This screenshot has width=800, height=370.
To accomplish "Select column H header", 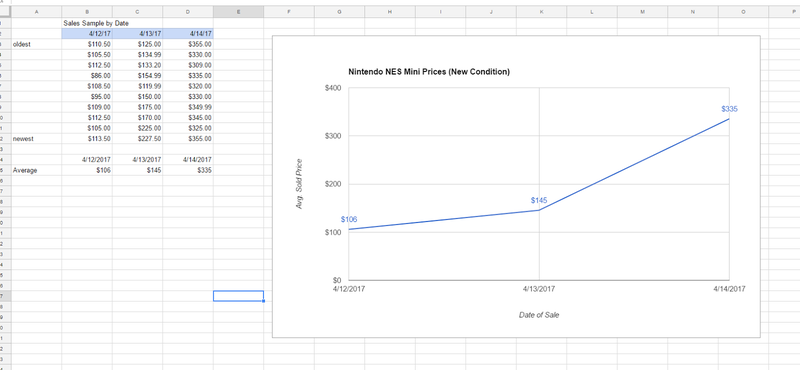I will pyautogui.click(x=390, y=12).
